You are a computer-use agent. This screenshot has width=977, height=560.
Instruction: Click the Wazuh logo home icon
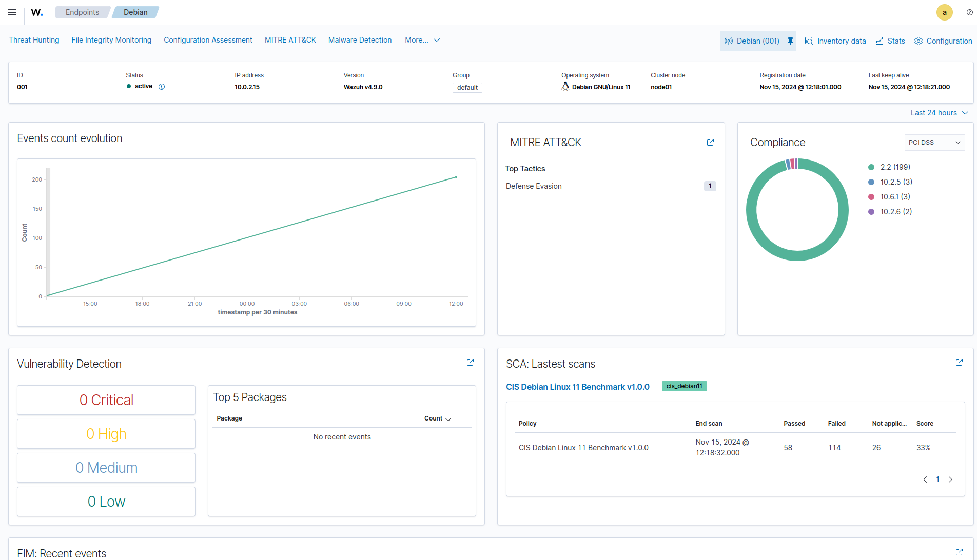tap(37, 12)
